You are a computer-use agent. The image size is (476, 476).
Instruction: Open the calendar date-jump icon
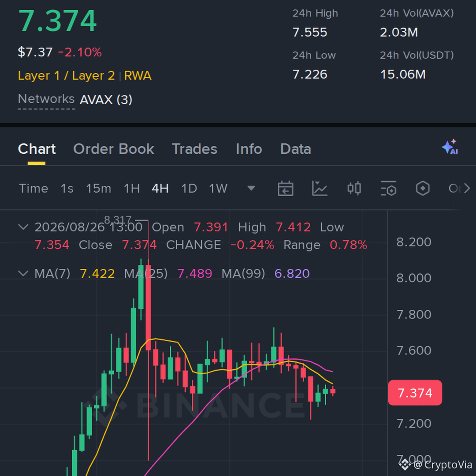[x=285, y=189]
